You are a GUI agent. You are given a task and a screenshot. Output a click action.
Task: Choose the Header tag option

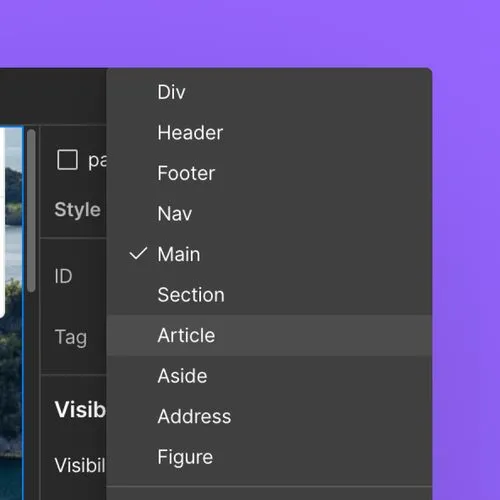point(269,133)
